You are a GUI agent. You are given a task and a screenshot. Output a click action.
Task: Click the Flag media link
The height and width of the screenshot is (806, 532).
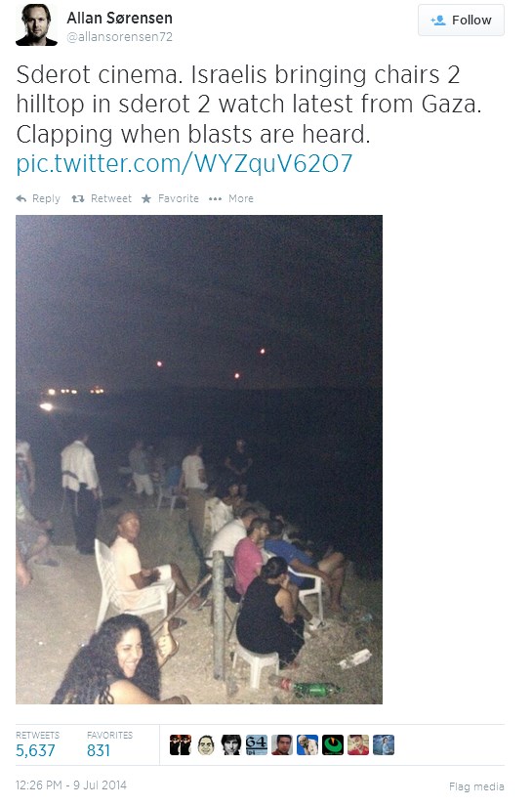tap(476, 786)
